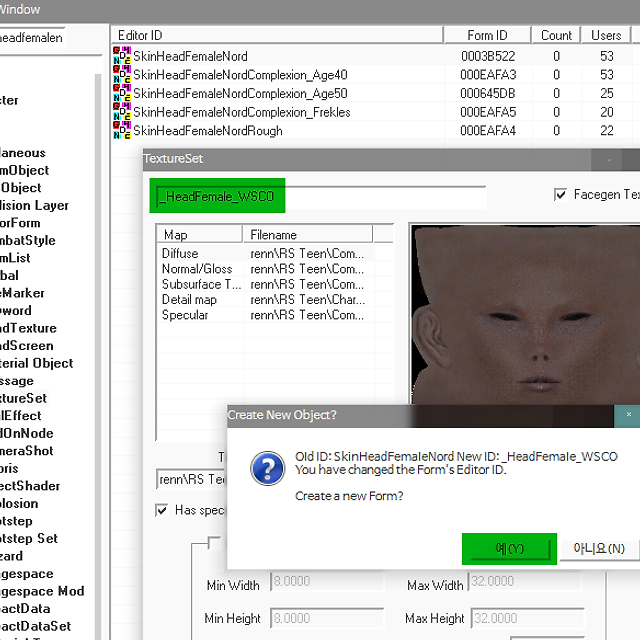Click the SkinHeadFemaleNordComplexion_Frekles row icon
The image size is (640, 640).
[122, 112]
